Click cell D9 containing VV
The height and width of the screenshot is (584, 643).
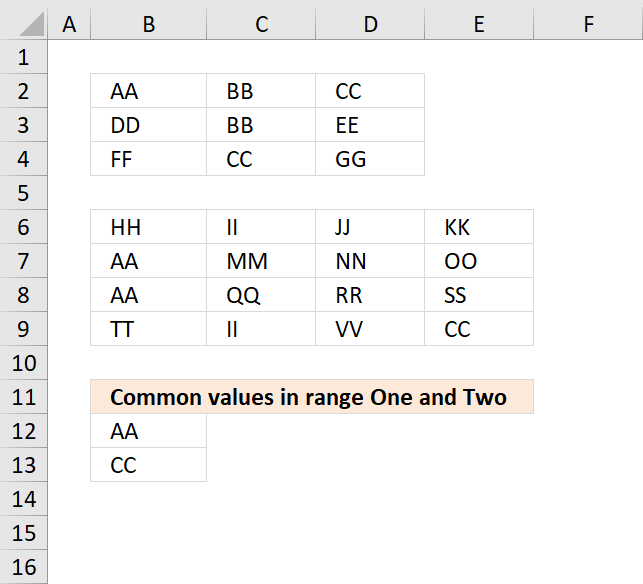click(x=370, y=329)
